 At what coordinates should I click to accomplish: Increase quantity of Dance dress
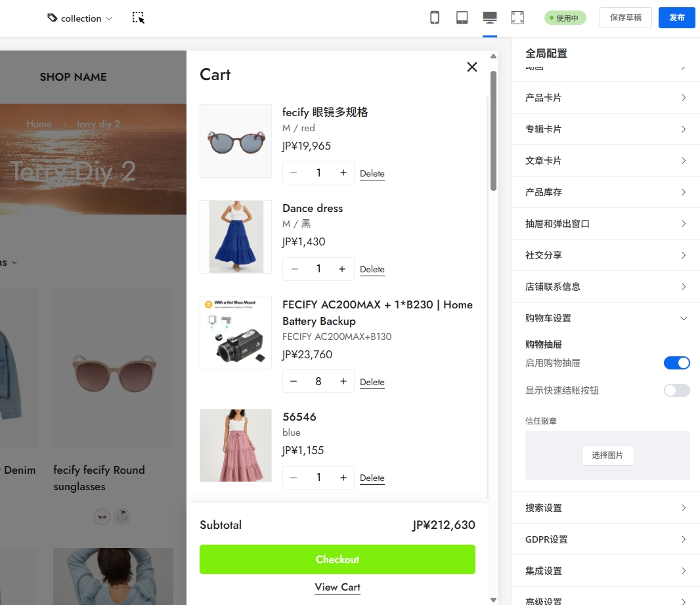point(342,269)
